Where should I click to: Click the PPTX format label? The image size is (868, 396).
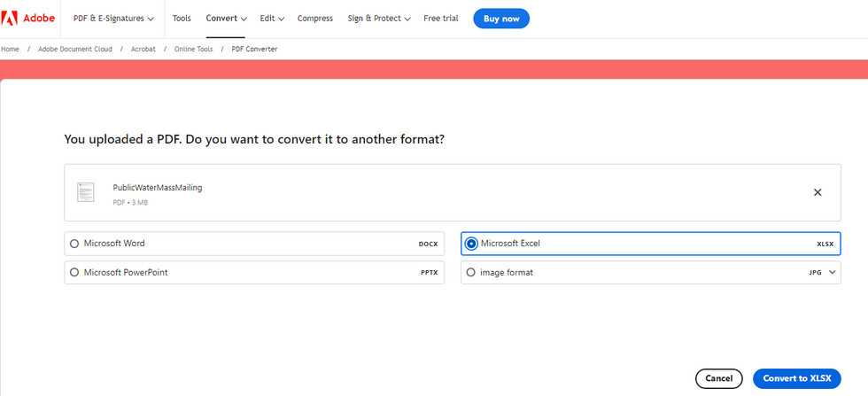[x=429, y=273]
